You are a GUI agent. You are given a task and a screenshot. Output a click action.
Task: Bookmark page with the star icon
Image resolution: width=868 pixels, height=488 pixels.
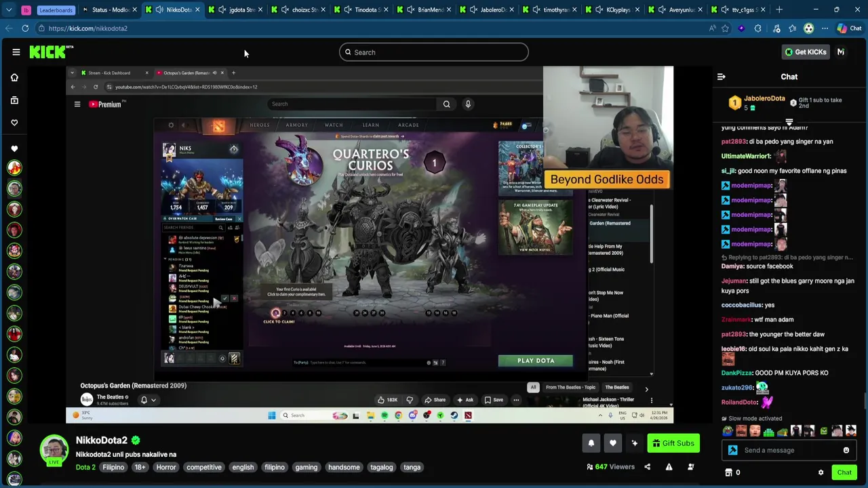click(725, 28)
